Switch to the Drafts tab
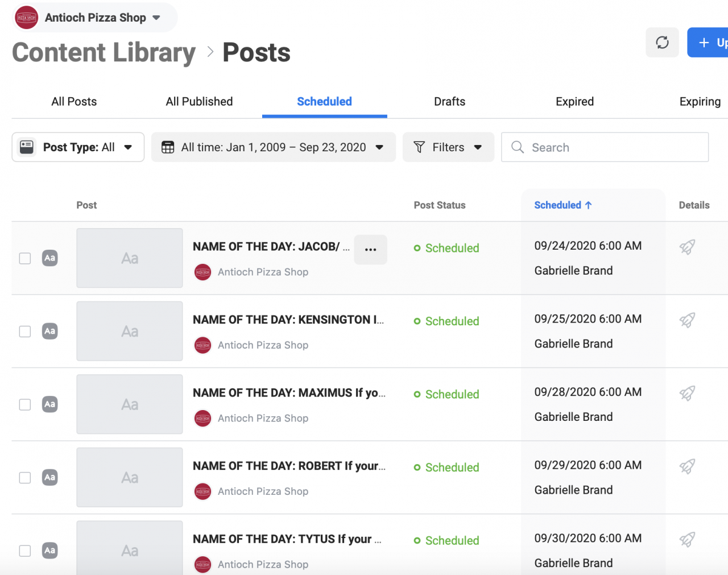 click(449, 102)
